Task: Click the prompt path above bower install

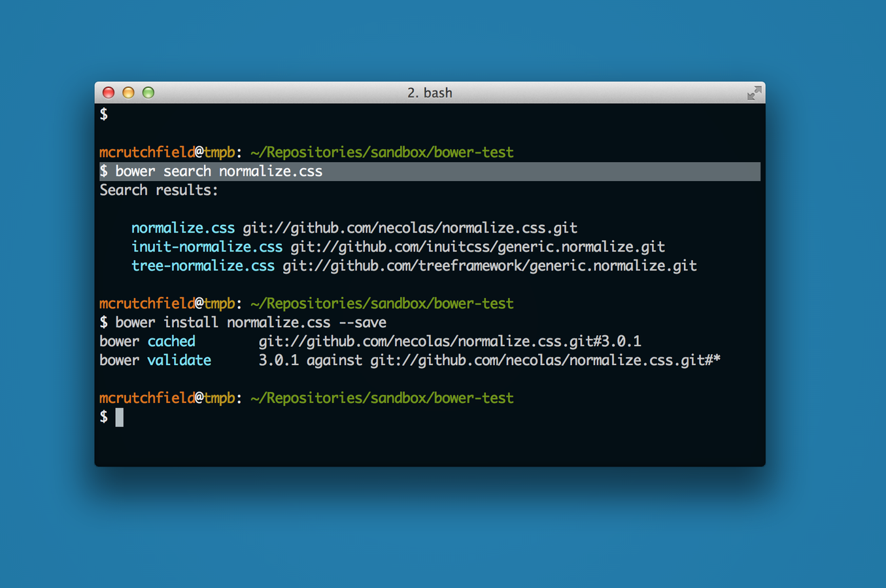Action: pyautogui.click(x=382, y=304)
